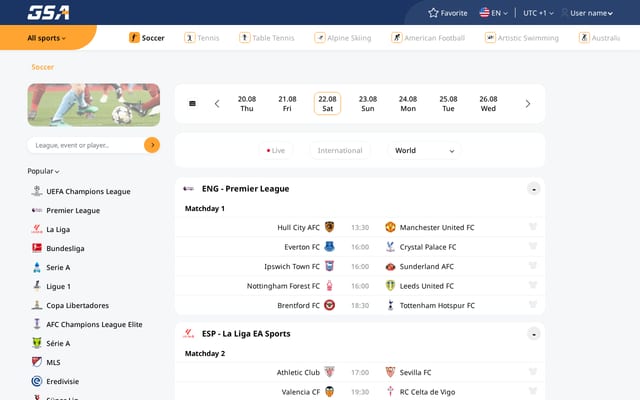Select the Table Tennis tab
Image resolution: width=640 pixels, height=400 pixels.
[x=267, y=38]
